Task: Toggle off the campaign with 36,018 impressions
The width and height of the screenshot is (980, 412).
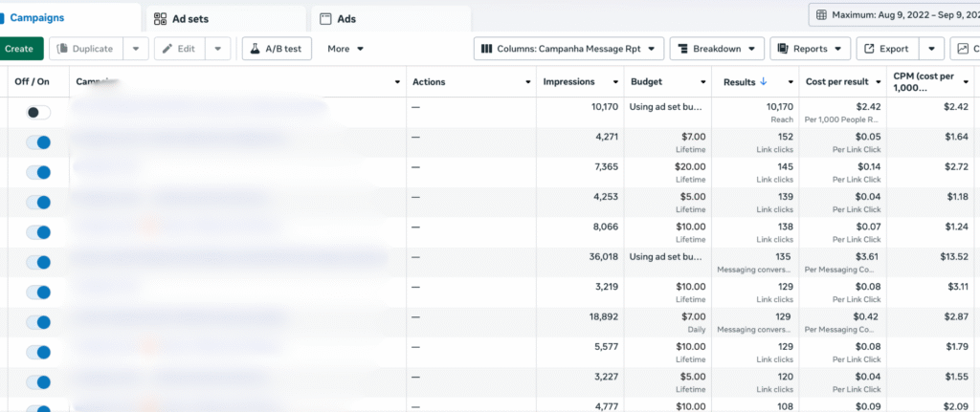Action: 38,262
